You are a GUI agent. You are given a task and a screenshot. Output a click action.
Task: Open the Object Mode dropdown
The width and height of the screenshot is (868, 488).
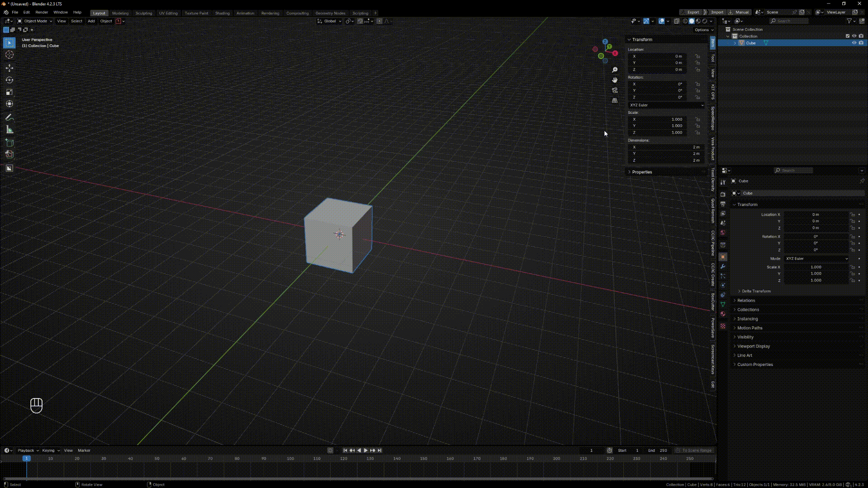(35, 21)
